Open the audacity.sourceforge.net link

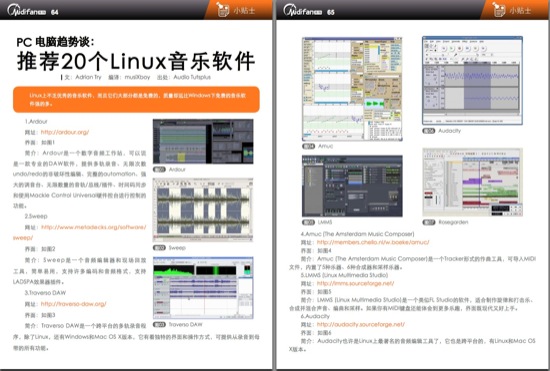tap(361, 324)
